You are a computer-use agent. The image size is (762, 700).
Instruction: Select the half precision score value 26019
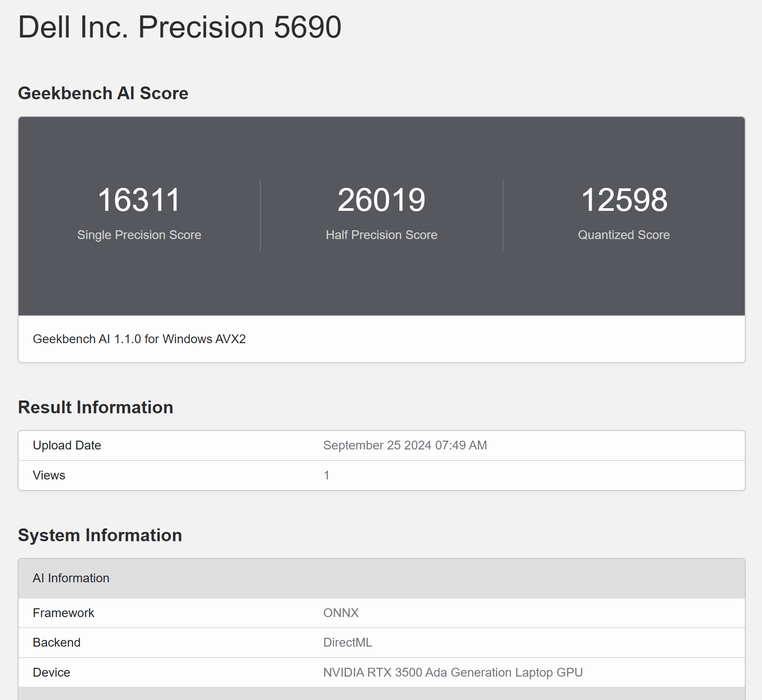[x=381, y=200]
